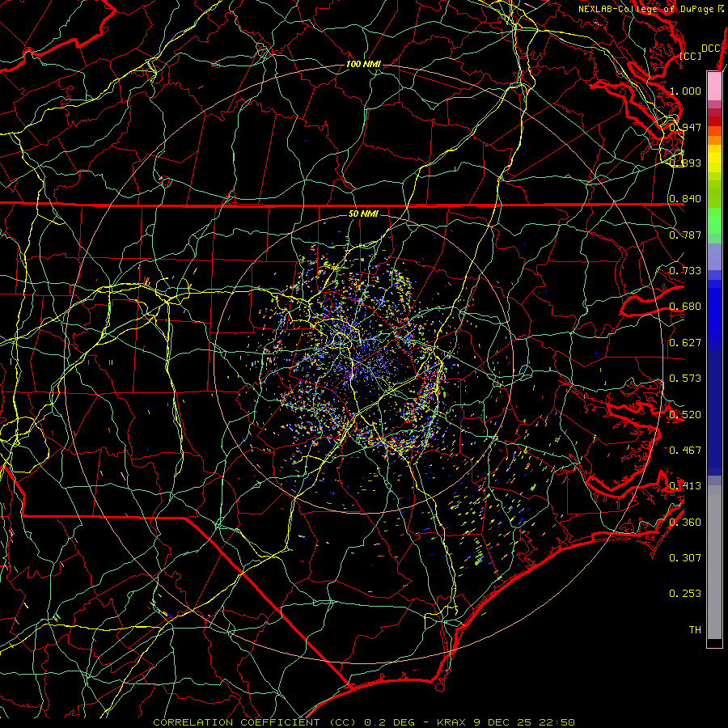
Task: Click the bright green colorbar segment
Action: click(x=714, y=221)
